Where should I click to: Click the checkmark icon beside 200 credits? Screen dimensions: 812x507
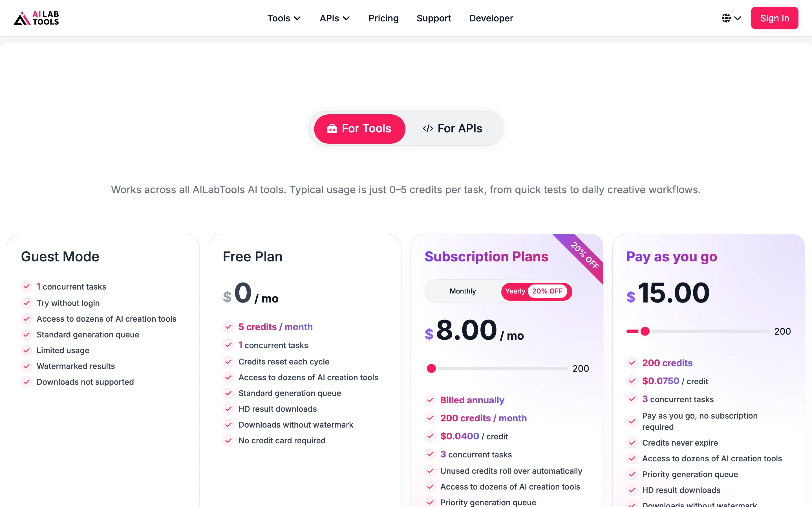click(632, 363)
